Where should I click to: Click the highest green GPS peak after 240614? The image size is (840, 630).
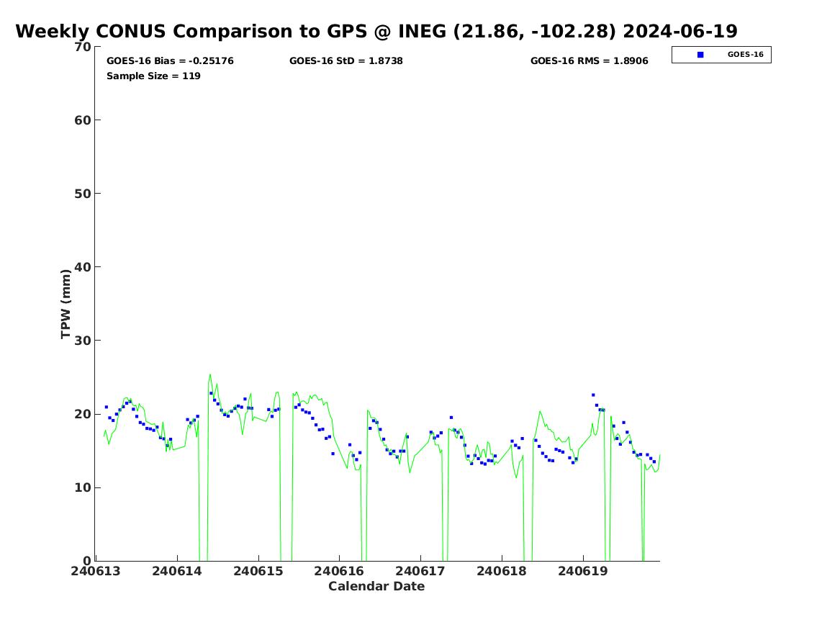point(210,375)
